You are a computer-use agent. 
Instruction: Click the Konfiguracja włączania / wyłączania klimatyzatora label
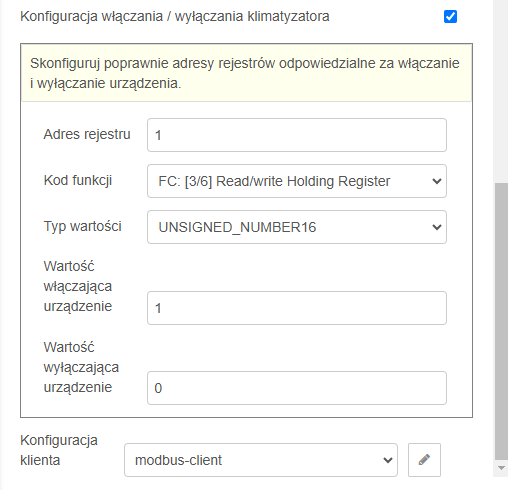(175, 16)
